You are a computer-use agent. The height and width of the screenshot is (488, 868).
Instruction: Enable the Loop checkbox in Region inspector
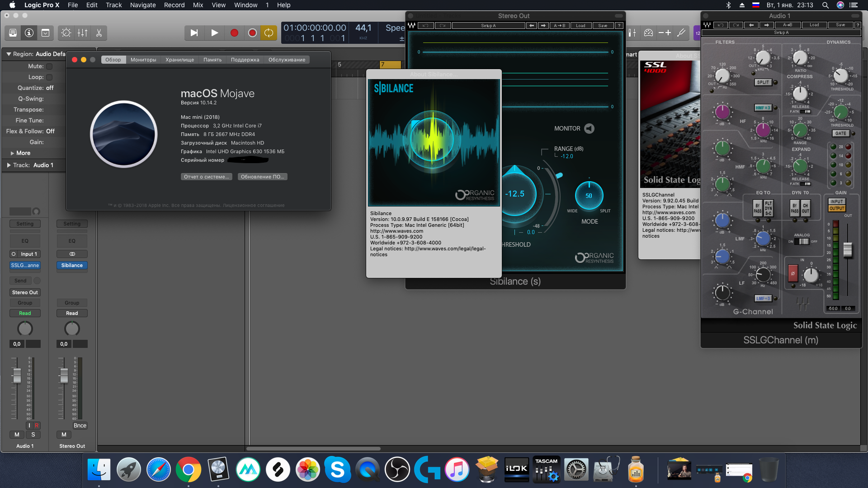(49, 77)
